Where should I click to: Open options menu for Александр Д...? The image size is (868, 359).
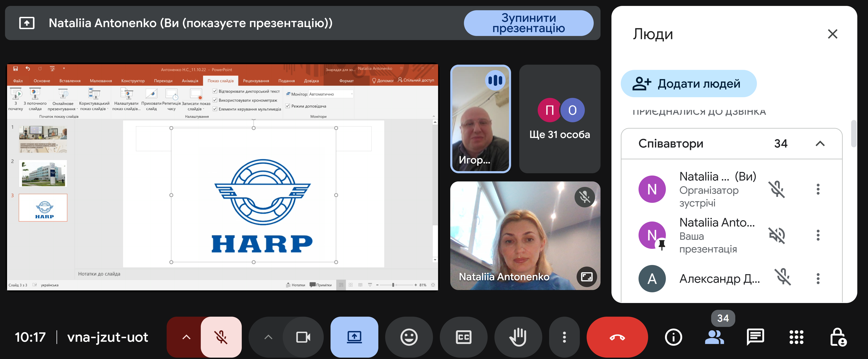click(818, 278)
